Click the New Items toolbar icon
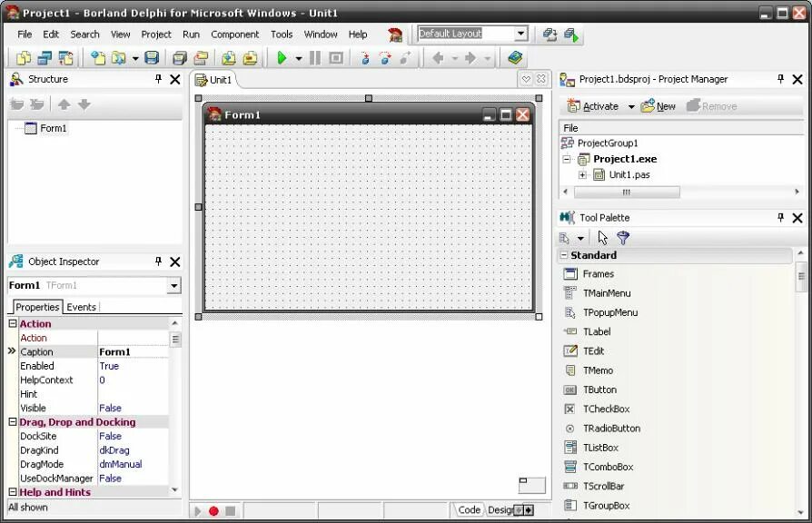The width and height of the screenshot is (812, 523). pos(98,58)
